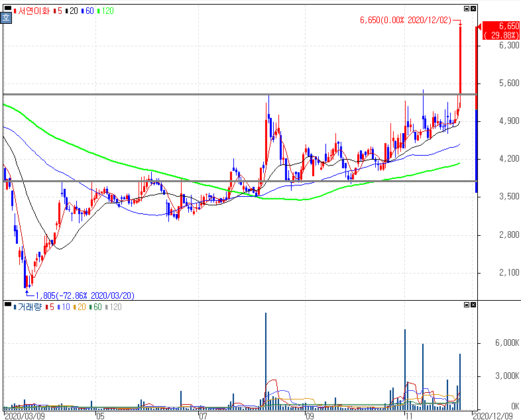Click the 2,100 price axis label
Viewport: 521px width, 420px height.
coord(509,272)
